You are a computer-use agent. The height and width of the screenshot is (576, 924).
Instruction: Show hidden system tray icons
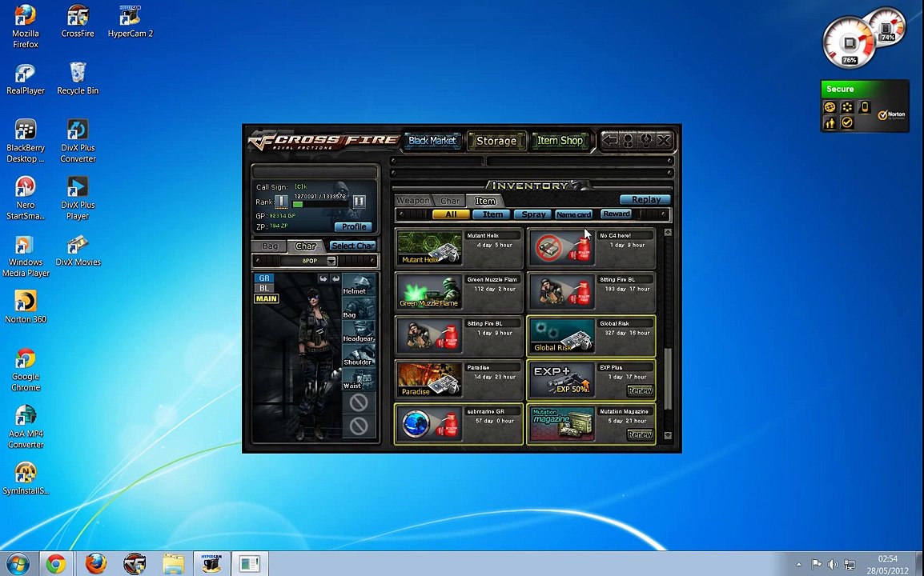(x=798, y=564)
